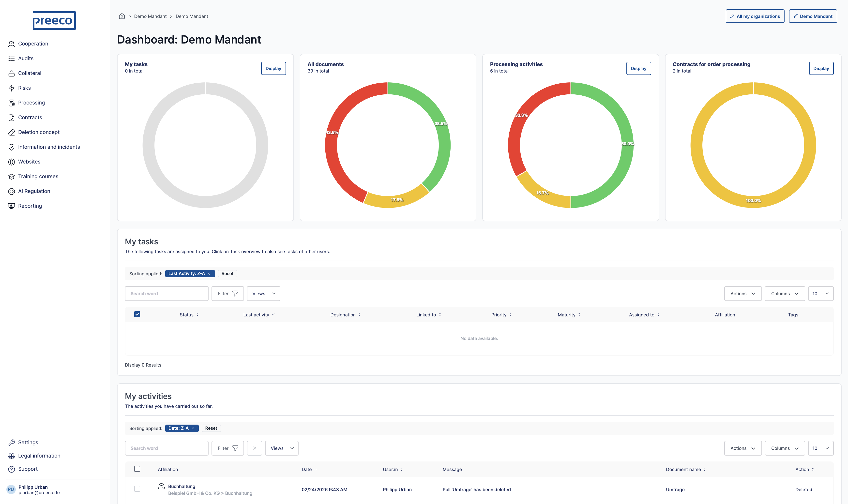
Task: Open the Contracts menu item
Action: coord(30,118)
